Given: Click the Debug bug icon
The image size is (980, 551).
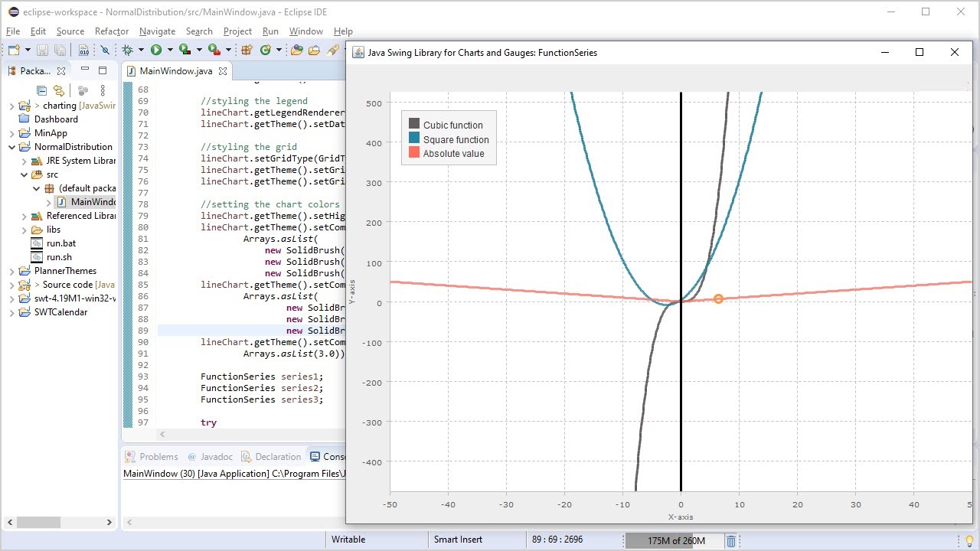Looking at the screenshot, I should (x=127, y=50).
